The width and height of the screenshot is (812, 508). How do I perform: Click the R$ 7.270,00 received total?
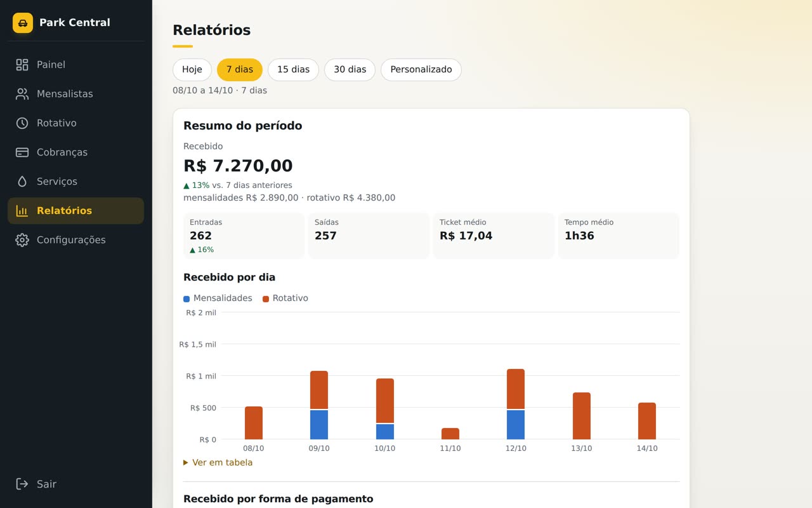point(238,166)
